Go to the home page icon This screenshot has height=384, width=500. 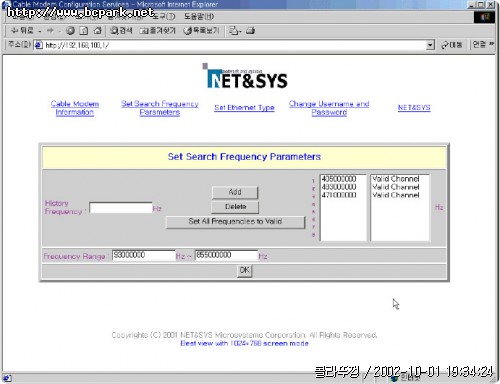point(97,31)
